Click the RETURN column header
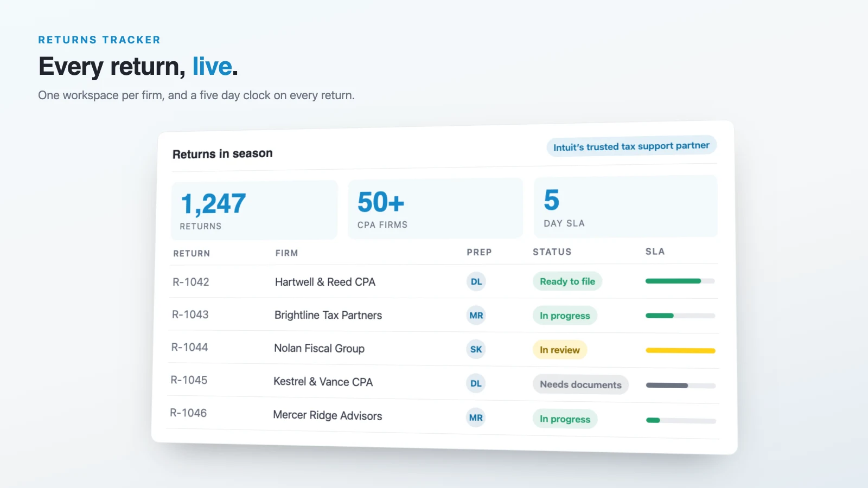 [x=192, y=253]
